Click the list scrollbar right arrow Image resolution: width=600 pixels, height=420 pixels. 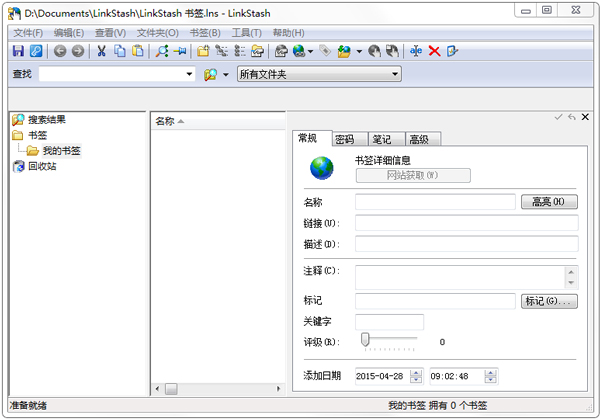coord(279,389)
